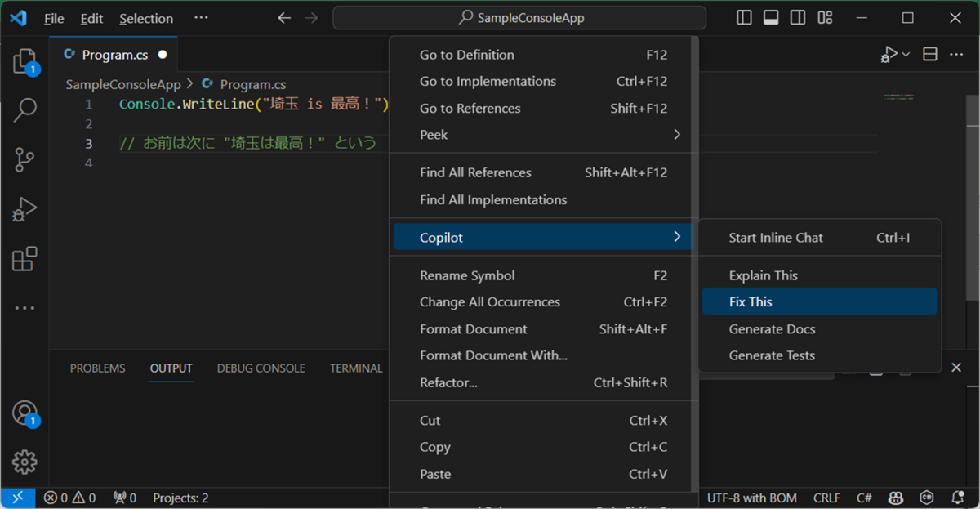Open the Selection menu

point(145,18)
